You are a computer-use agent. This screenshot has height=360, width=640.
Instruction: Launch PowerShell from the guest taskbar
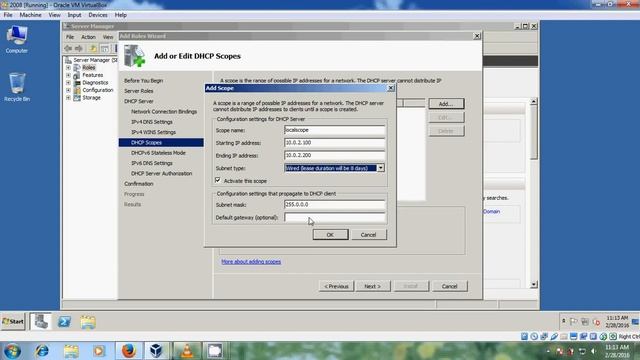tap(64, 322)
